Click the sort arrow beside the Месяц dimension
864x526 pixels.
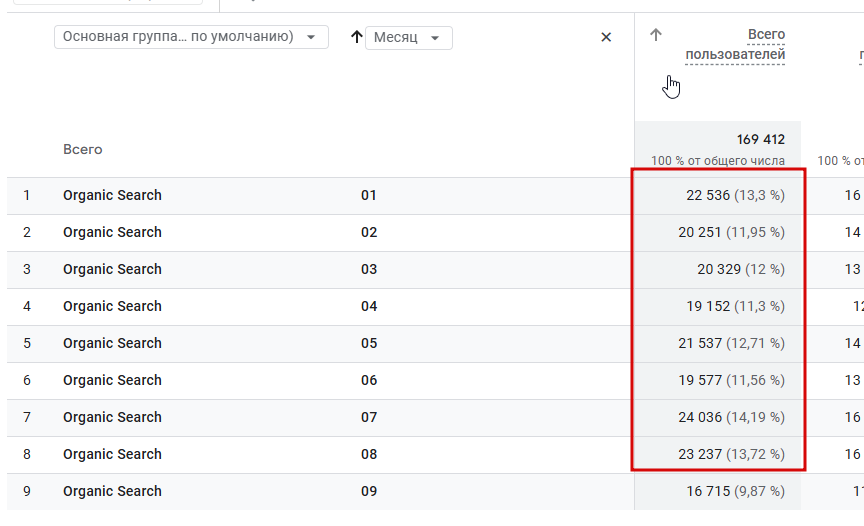[357, 37]
